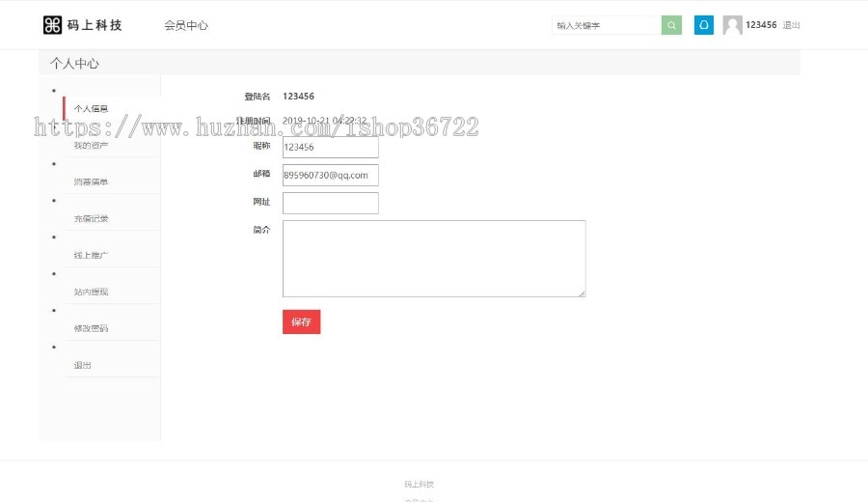Open the 会员中心 menu item
Screen dimensions: 868x502
[x=186, y=25]
